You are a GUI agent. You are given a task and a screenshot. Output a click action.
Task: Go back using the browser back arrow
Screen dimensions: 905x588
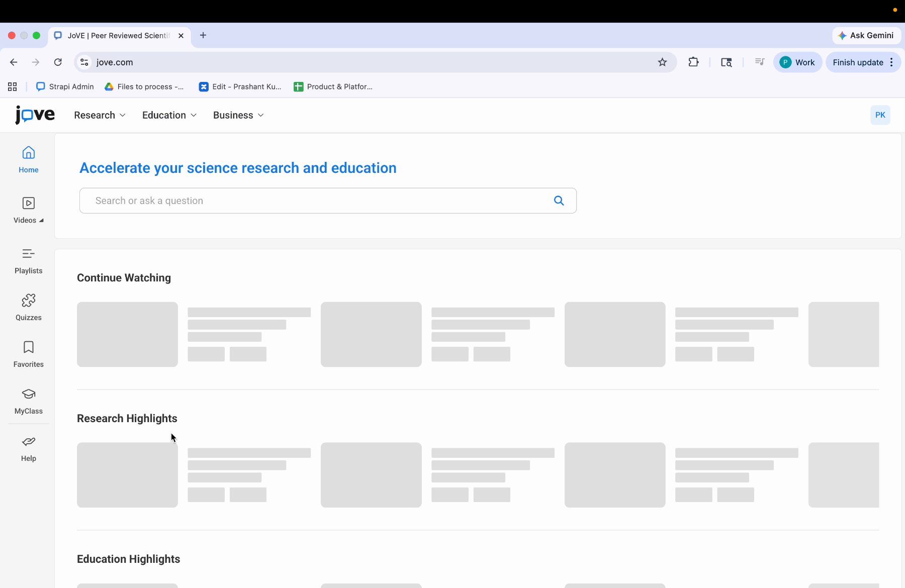coord(14,62)
